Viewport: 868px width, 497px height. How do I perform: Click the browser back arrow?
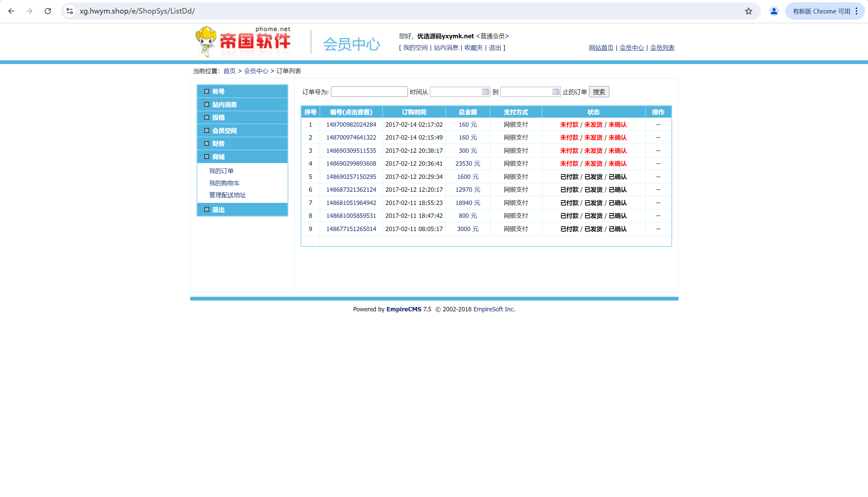11,11
